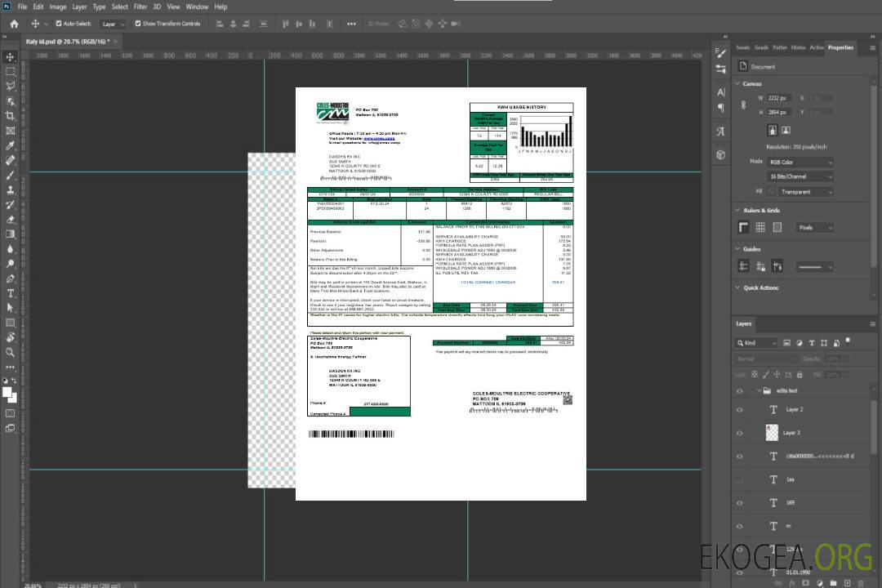Toggle the rulers button in Rulers & Grids
This screenshot has width=882, height=588.
(x=744, y=227)
